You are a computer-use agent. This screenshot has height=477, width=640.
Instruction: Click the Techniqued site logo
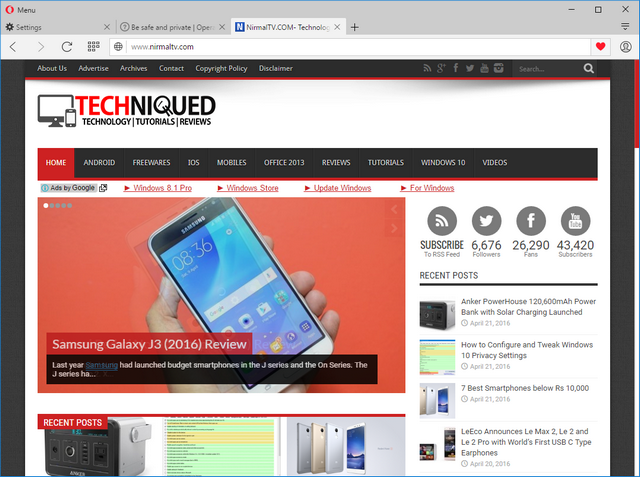pyautogui.click(x=127, y=111)
